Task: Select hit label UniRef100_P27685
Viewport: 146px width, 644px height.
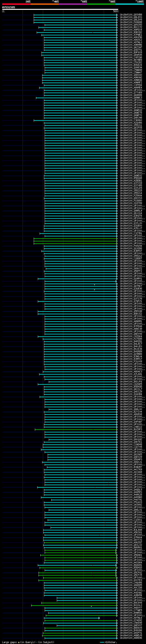Action: 131,339
